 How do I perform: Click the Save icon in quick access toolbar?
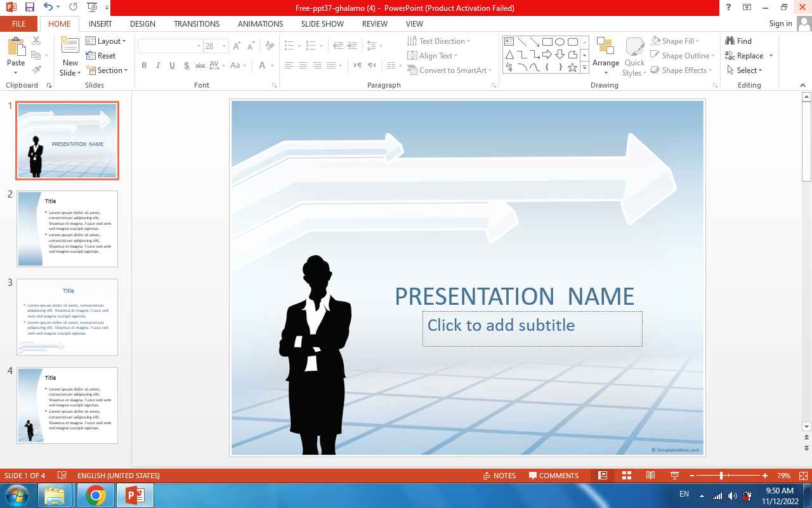[30, 8]
